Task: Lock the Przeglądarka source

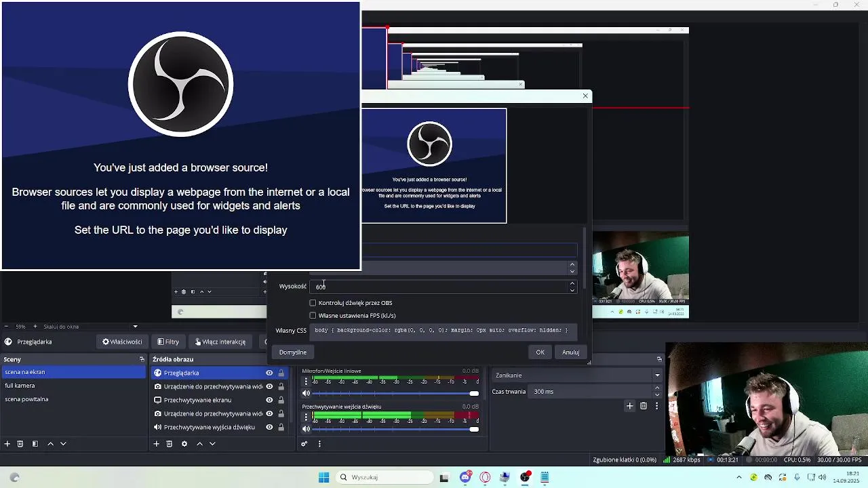Action: point(281,373)
